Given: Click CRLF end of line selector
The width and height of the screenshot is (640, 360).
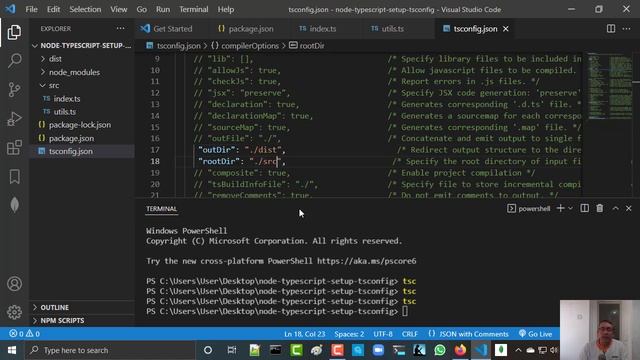Looking at the screenshot, I should [409, 334].
